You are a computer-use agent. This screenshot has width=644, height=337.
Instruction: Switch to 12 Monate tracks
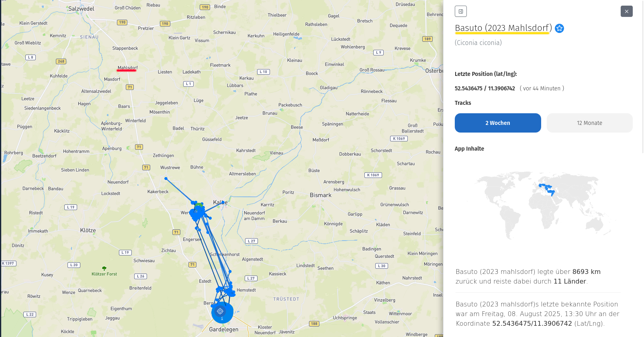pos(589,123)
